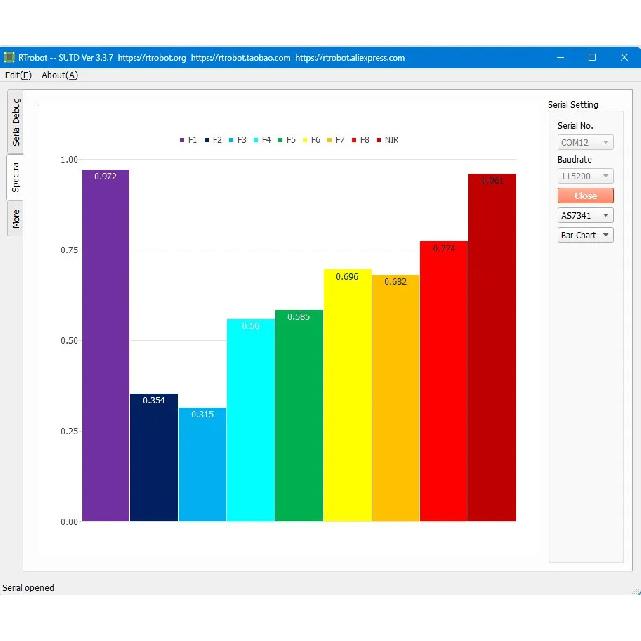Viewport: 641px width, 641px height.
Task: Click the blue bar labeled 0.315
Action: (x=202, y=464)
